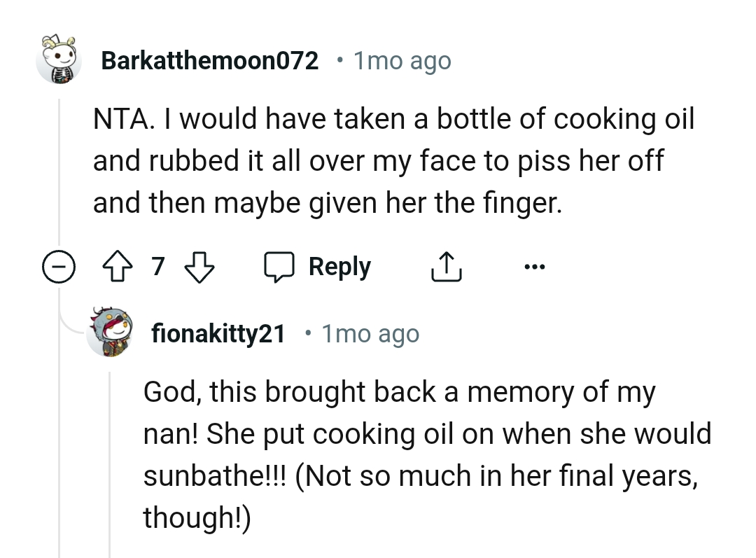
Task: Open fionakitty21's profile
Action: point(218,334)
